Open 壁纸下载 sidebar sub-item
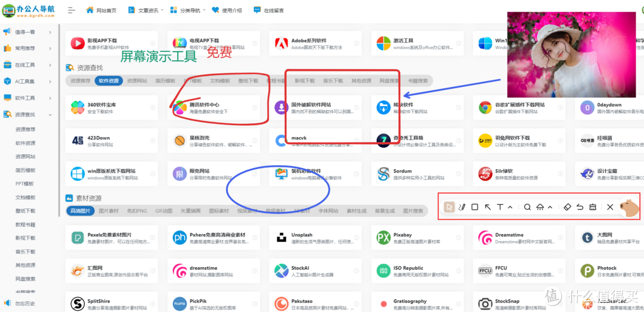This screenshot has height=312, width=644. point(26,211)
